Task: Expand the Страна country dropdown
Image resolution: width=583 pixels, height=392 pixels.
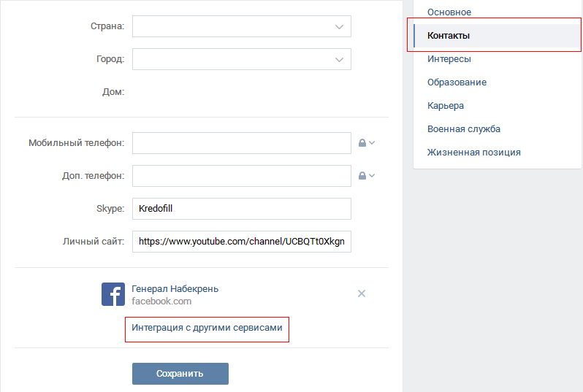Action: tap(242, 26)
